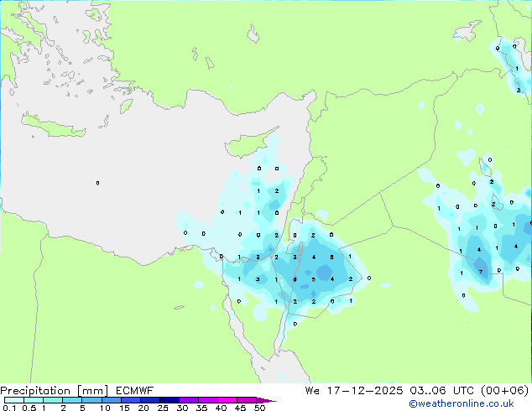This screenshot has height=411, width=532.
Task: Click the 10–15 mm legend color swatch
Action: tap(112, 400)
